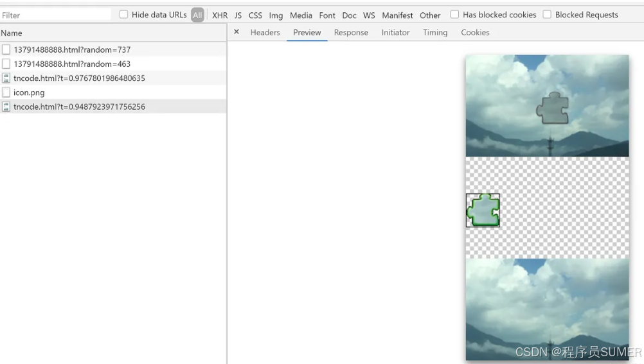The image size is (644, 364).
Task: Click file icon of 13791488888.html?random=737
Action: 6,49
